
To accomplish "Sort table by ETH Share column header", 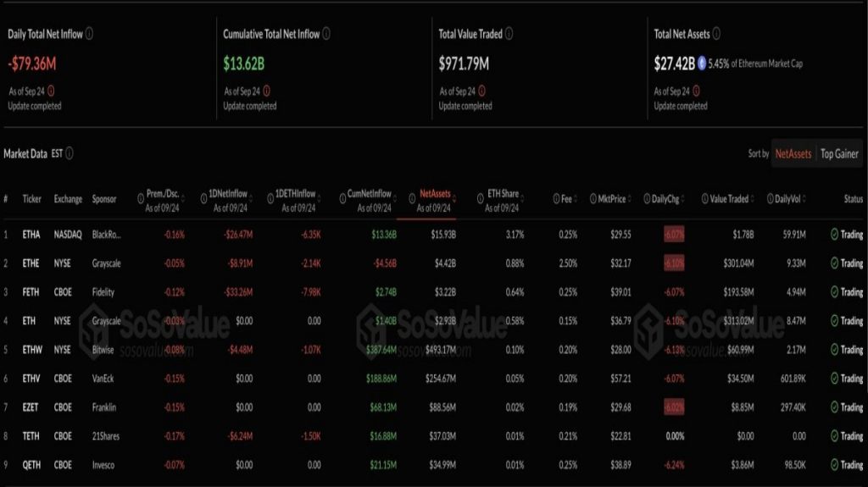I will [x=504, y=196].
